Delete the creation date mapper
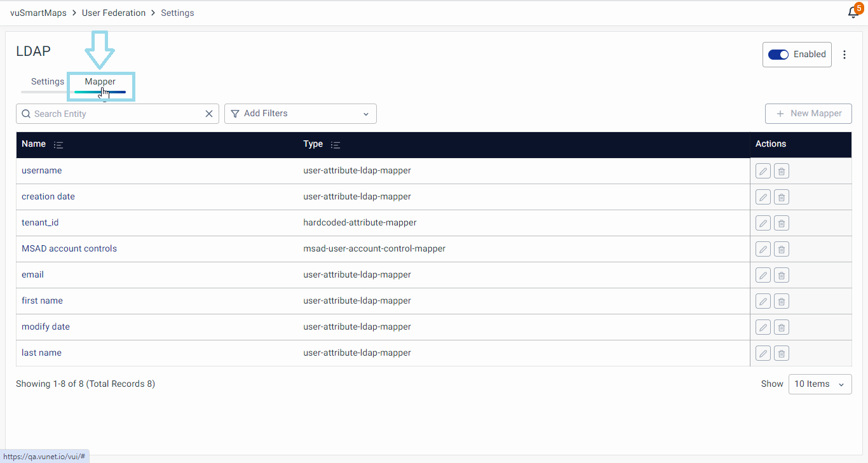The image size is (868, 463). coord(782,197)
